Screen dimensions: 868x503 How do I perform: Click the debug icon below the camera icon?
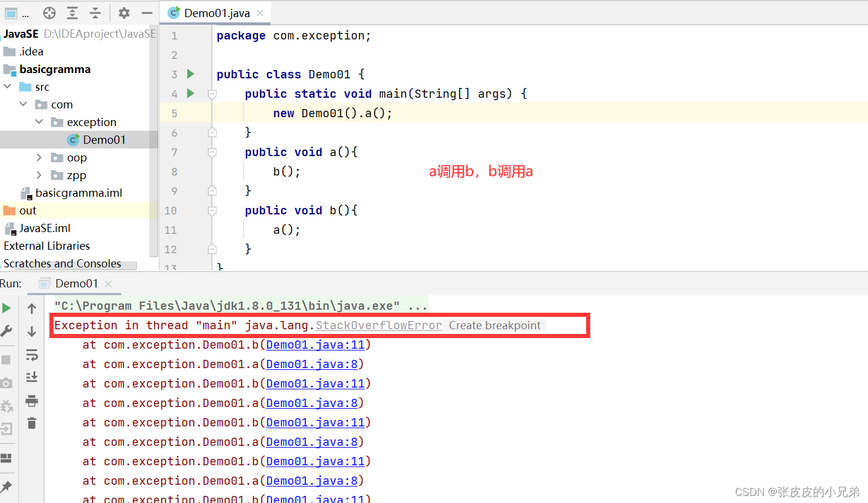(x=6, y=406)
